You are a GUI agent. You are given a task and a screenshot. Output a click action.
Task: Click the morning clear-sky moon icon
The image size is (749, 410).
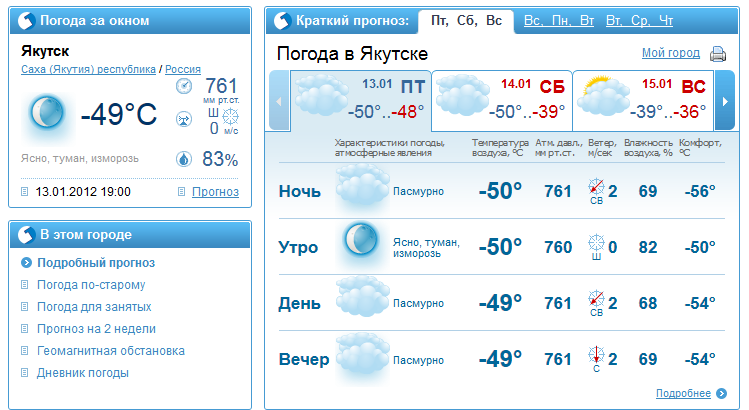(x=361, y=241)
